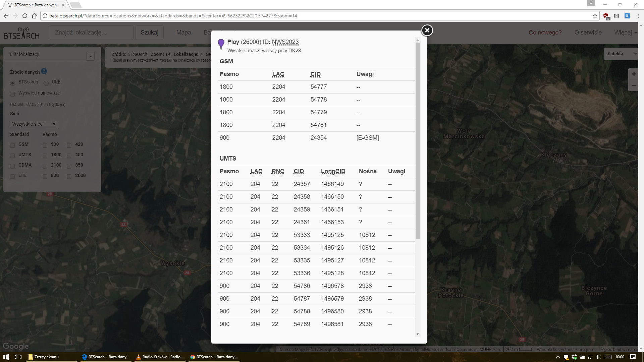Click the popup scrollbar down arrow

click(x=418, y=334)
